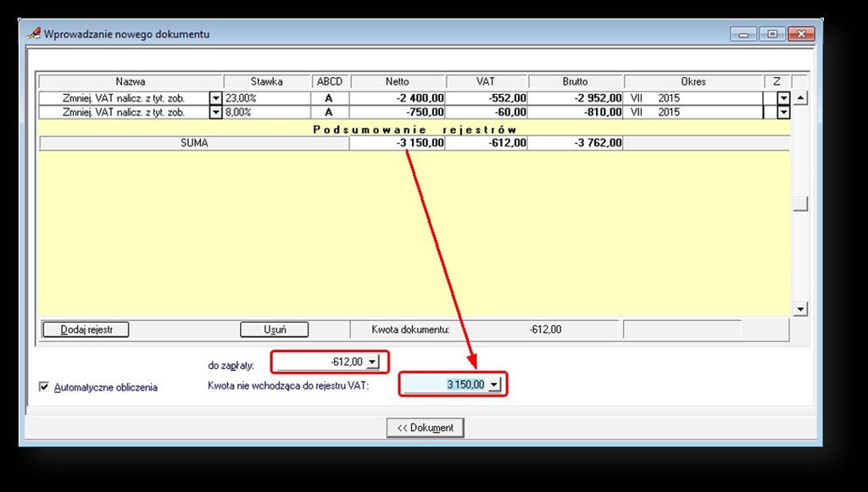Click the Netto cell -750,00
The height and width of the screenshot is (492, 868).
tap(397, 113)
